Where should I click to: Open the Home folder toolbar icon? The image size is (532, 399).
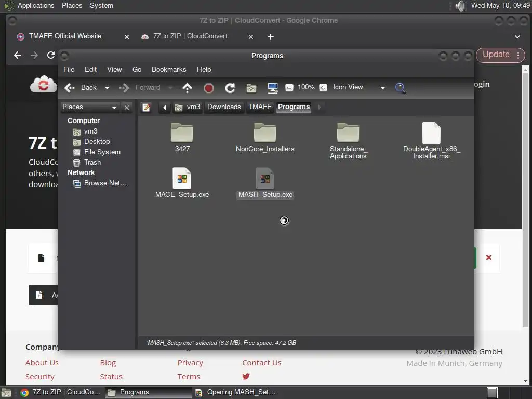(x=251, y=88)
